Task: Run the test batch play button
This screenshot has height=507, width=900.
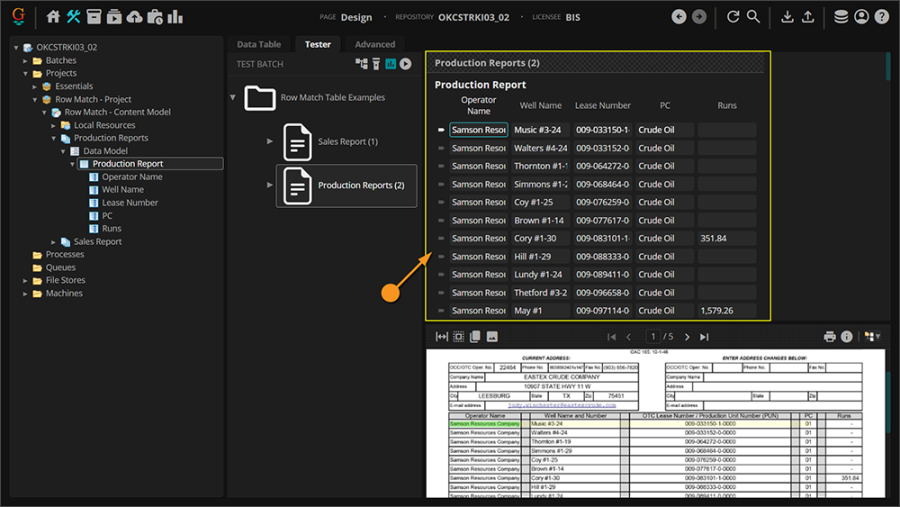Action: (x=405, y=64)
